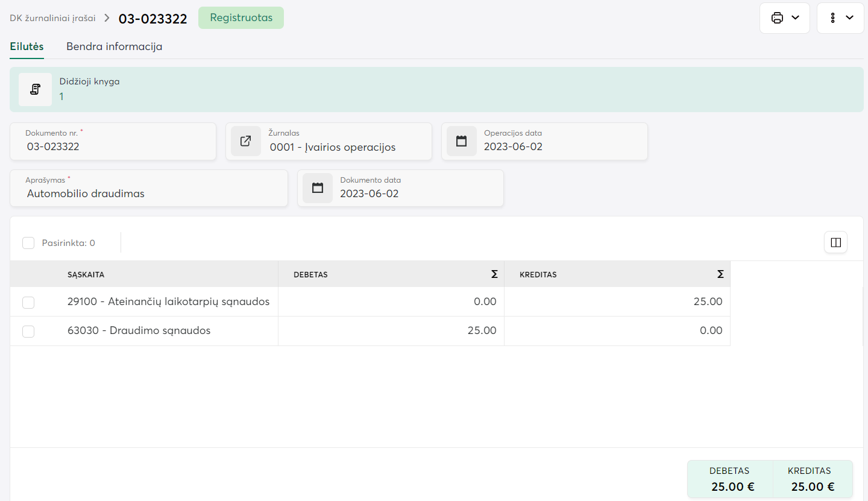Image resolution: width=868 pixels, height=501 pixels.
Task: Click the Registruotas status badge
Action: pos(241,18)
